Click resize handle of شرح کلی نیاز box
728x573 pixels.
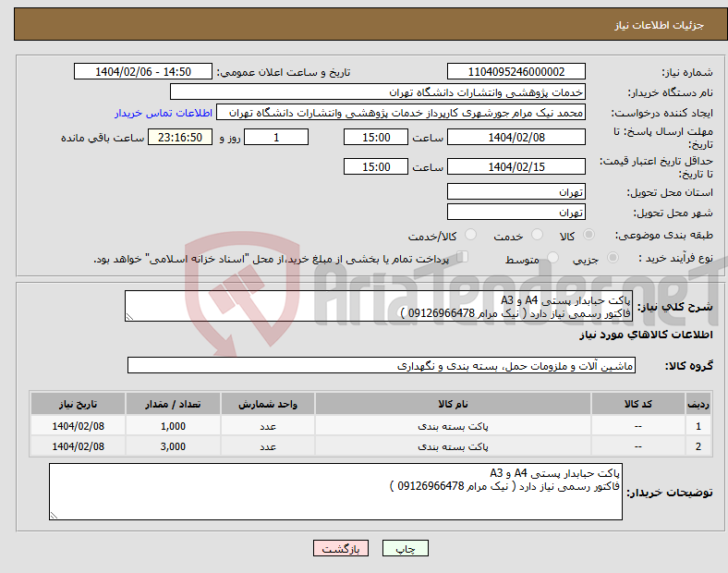[129, 317]
